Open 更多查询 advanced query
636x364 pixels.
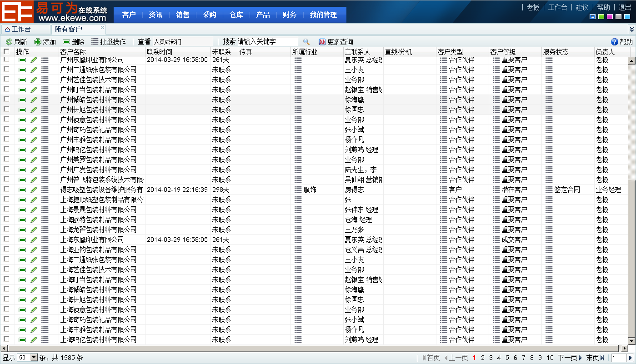[x=336, y=42]
